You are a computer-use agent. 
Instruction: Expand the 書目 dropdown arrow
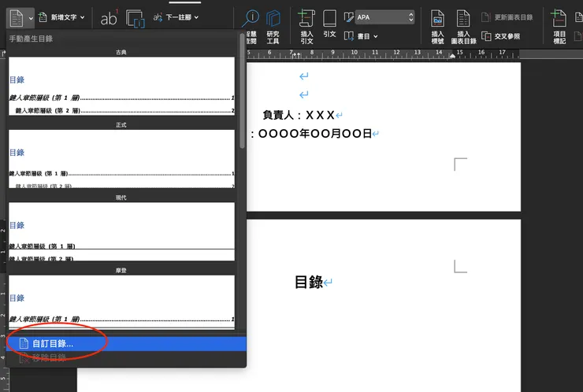coord(376,36)
